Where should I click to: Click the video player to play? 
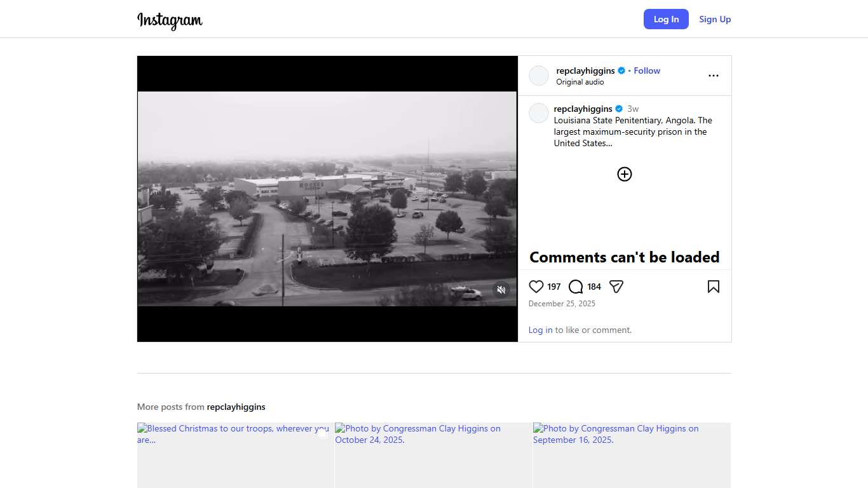[327, 199]
